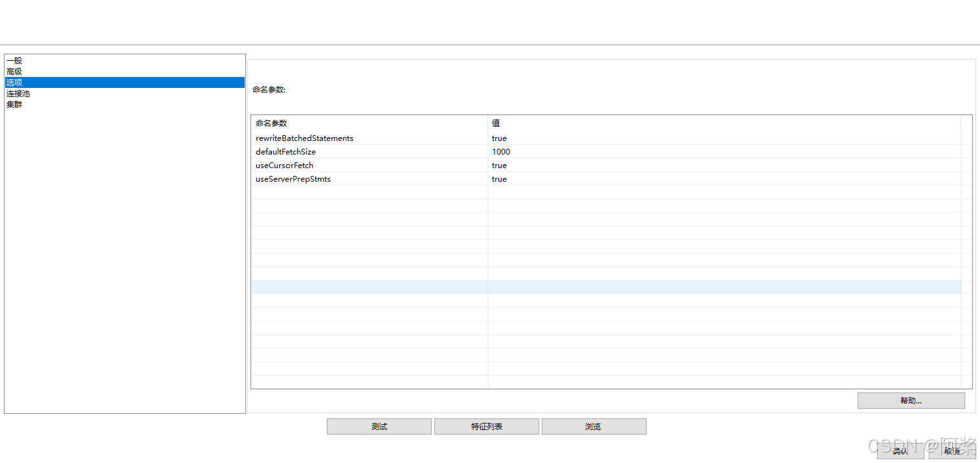
Task: Select the highlighted 选项 category
Action: tap(125, 83)
